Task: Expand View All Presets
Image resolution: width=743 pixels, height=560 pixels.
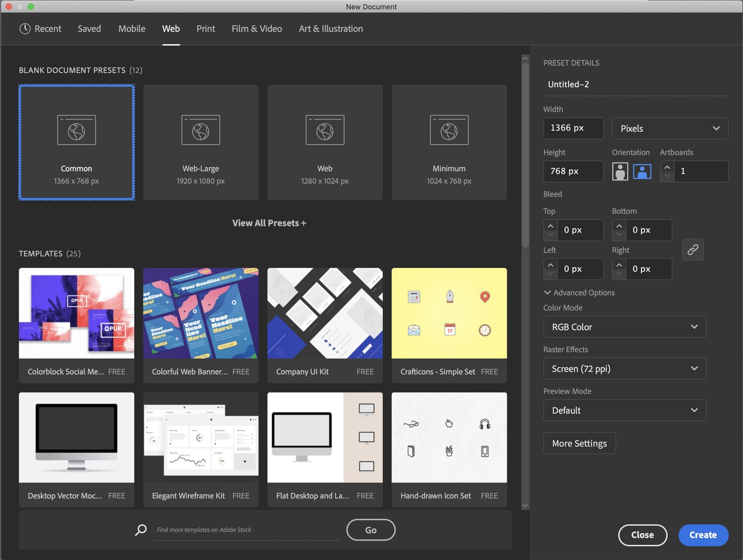Action: pyautogui.click(x=269, y=223)
